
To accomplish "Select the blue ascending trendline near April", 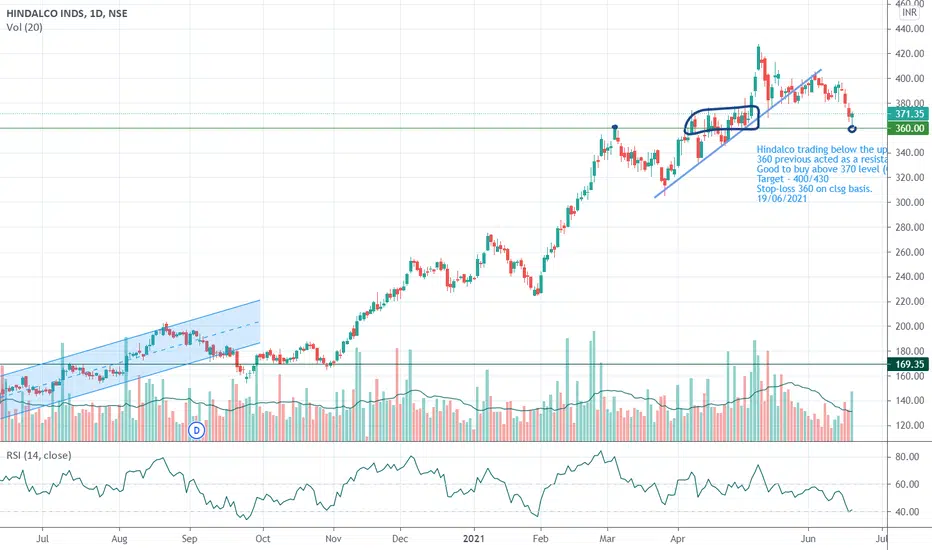I will click(x=738, y=134).
